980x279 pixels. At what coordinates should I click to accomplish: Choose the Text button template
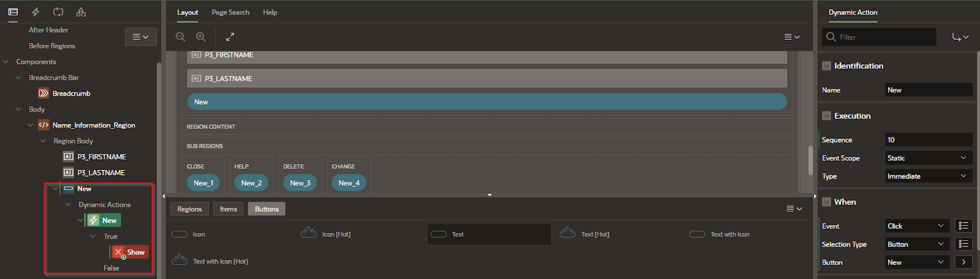tap(489, 234)
